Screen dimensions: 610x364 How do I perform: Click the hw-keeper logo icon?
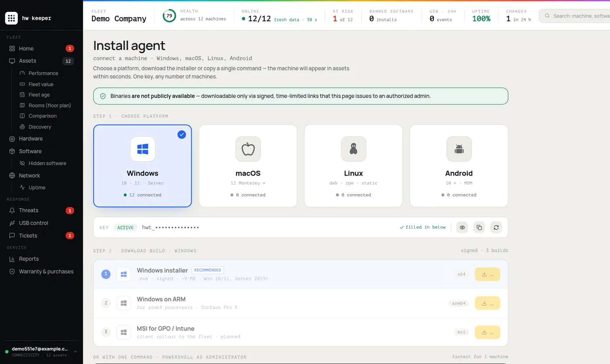pyautogui.click(x=11, y=18)
